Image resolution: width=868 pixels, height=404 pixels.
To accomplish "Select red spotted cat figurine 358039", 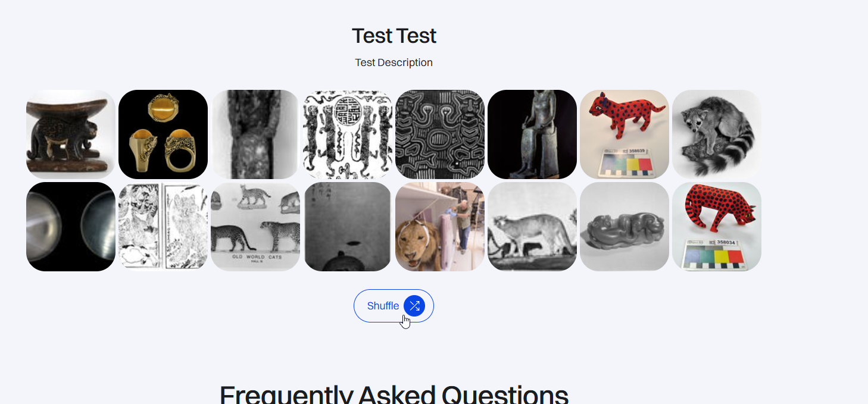I will (x=625, y=134).
